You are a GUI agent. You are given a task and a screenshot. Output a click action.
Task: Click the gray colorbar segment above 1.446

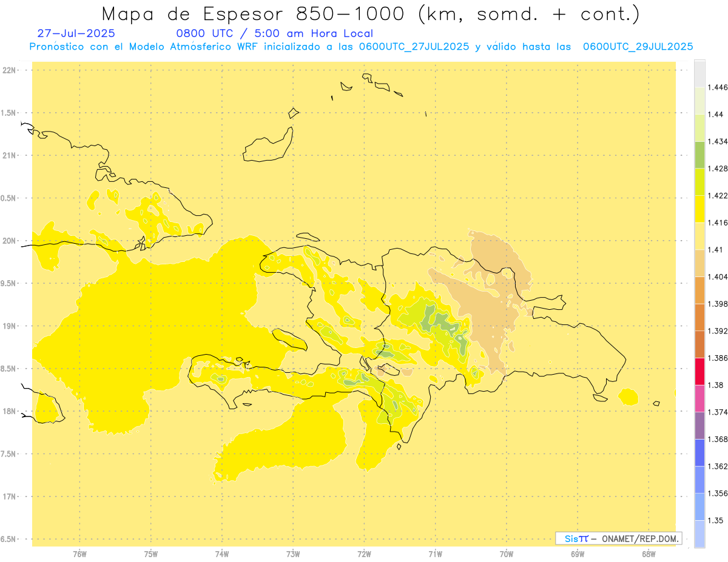coord(699,74)
